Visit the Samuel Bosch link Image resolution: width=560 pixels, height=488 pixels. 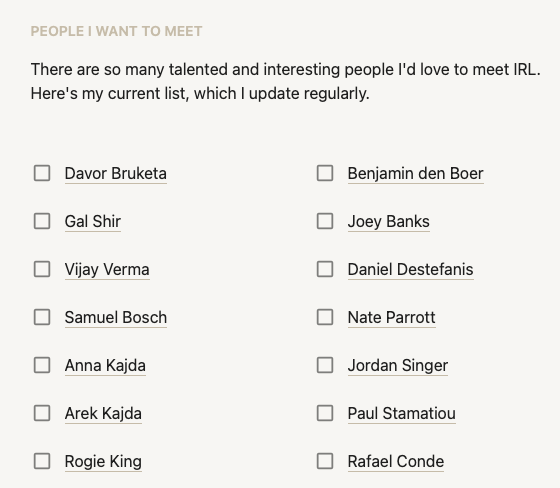point(116,318)
